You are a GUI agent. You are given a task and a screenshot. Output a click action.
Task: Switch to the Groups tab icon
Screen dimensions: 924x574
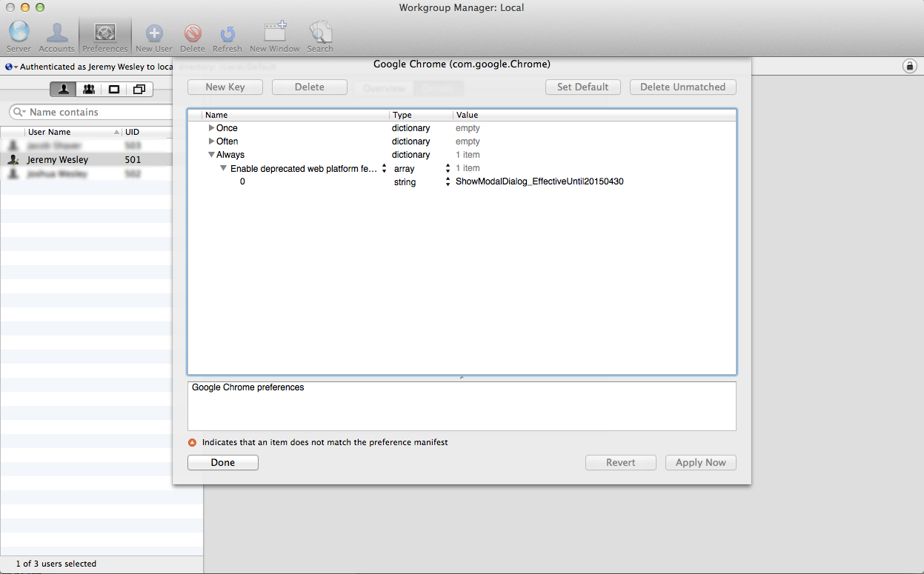89,89
